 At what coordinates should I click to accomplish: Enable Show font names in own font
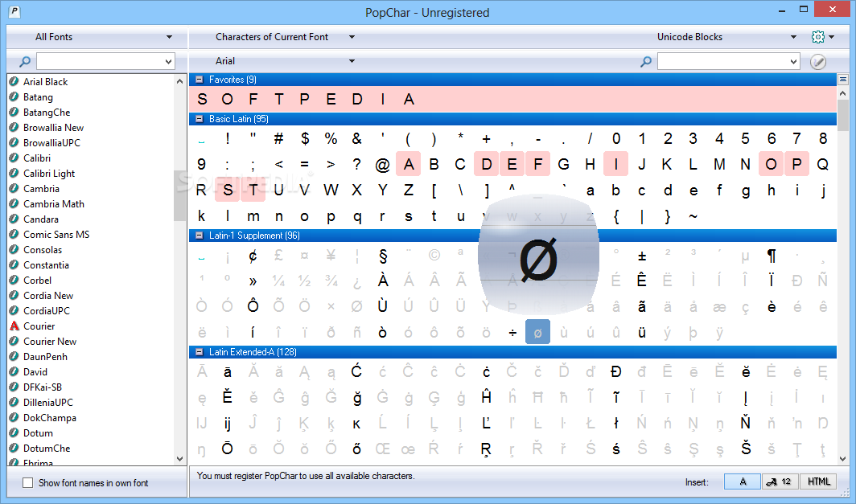tap(28, 483)
